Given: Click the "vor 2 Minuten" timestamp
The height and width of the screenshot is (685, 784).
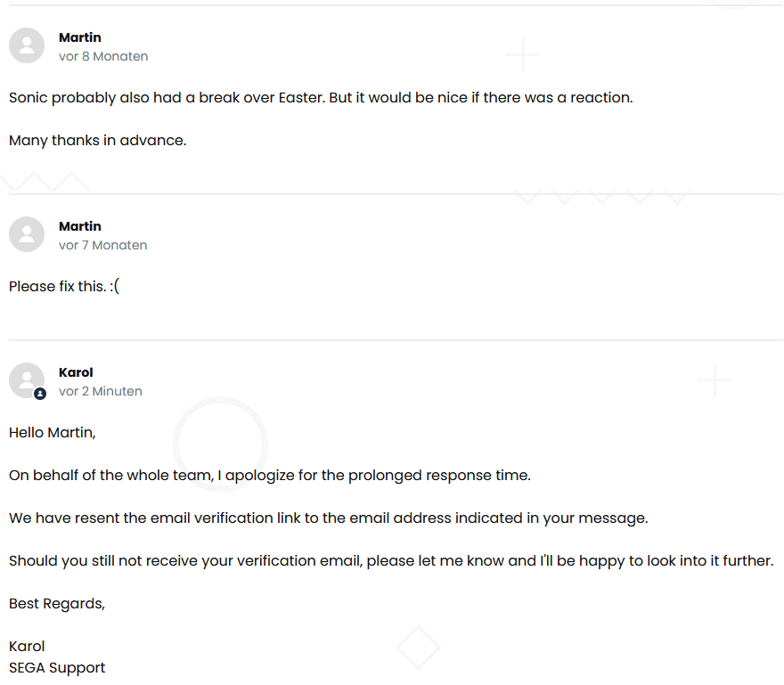Looking at the screenshot, I should coord(101,391).
